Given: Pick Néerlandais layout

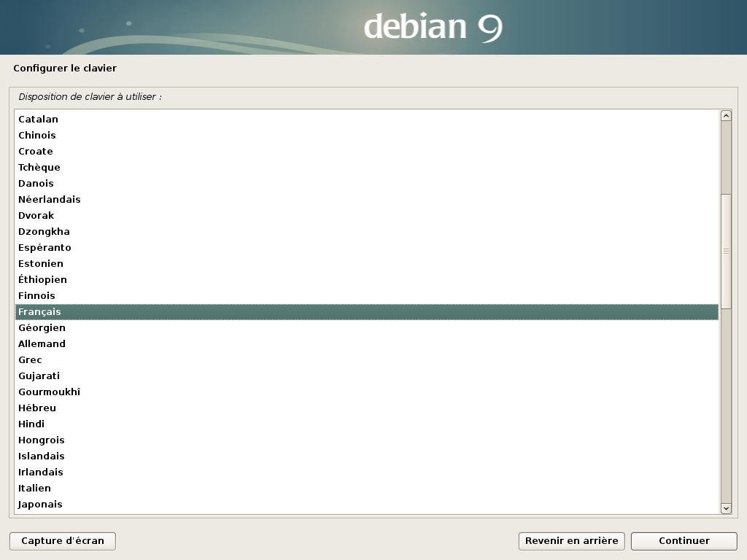Looking at the screenshot, I should coord(366,200).
